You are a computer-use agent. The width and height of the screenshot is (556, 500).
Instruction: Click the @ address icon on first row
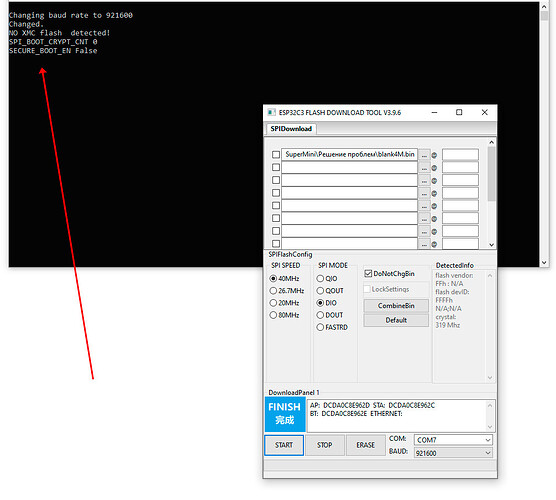click(x=434, y=155)
